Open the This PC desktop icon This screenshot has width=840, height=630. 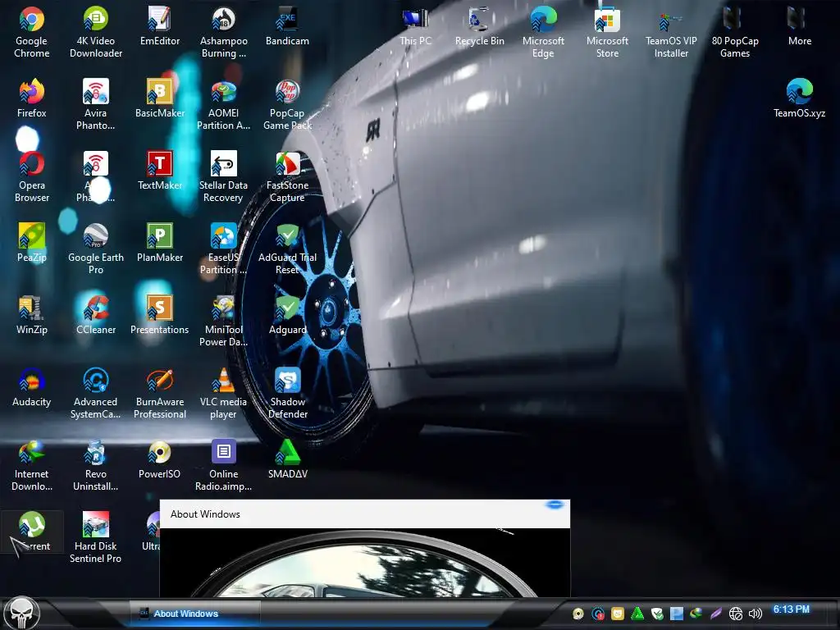[x=415, y=25]
